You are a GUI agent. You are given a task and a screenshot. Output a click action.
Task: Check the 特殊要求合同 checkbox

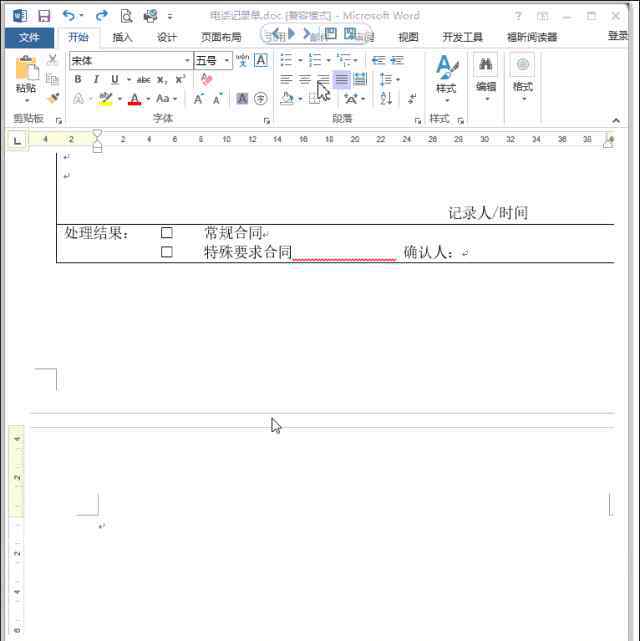point(166,252)
